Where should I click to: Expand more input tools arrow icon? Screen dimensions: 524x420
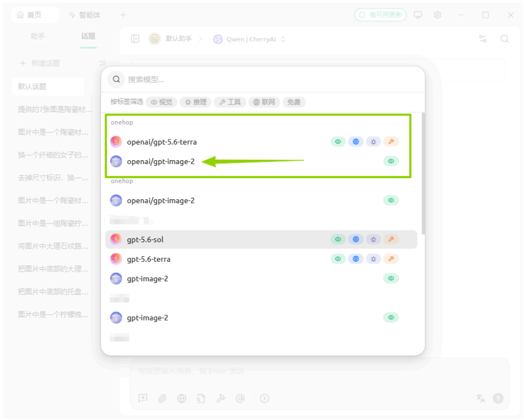pos(264,398)
